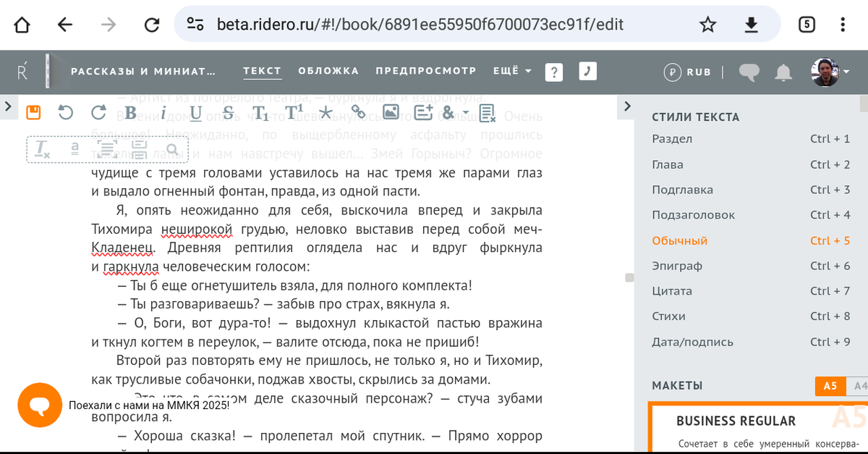Toggle underline formatting
This screenshot has height=454, width=868.
tap(196, 112)
